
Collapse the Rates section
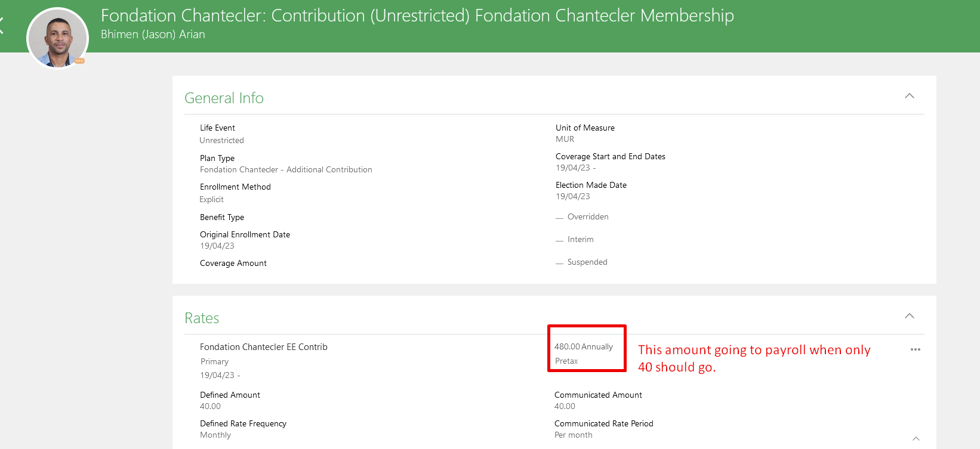pyautogui.click(x=910, y=316)
